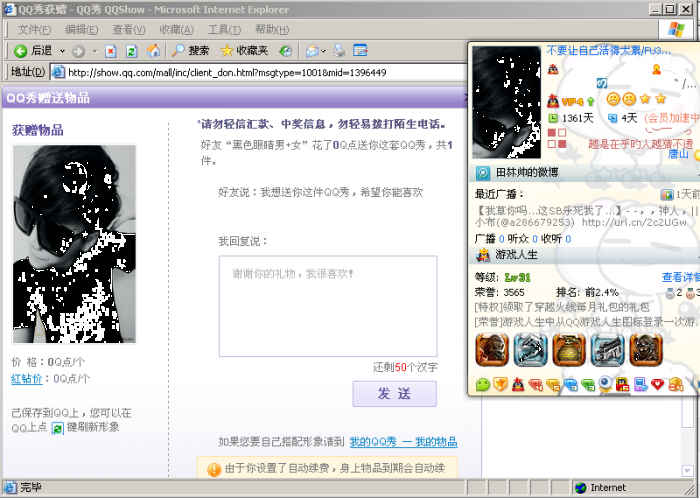
Task: Open the 收藏夹 favorites panel
Action: tap(244, 51)
